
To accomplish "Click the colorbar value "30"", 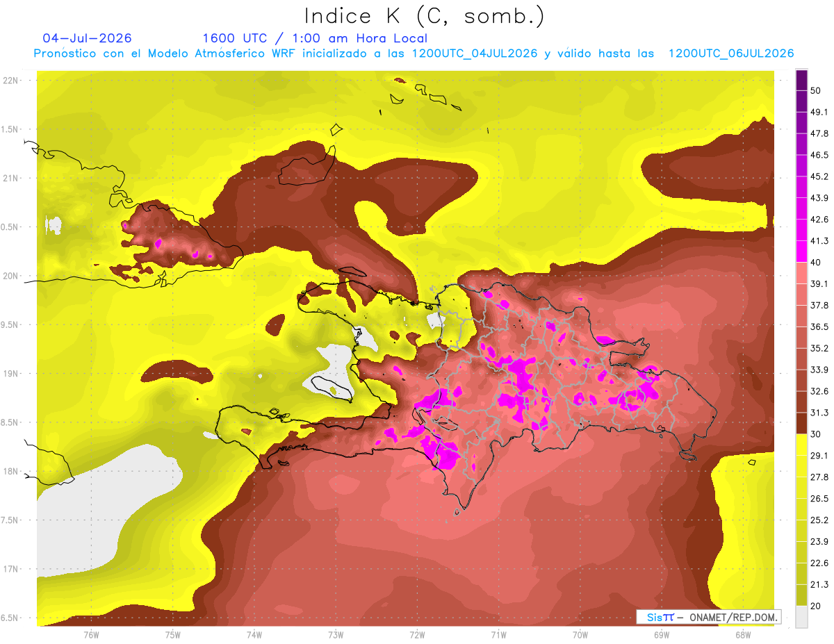I will (816, 434).
